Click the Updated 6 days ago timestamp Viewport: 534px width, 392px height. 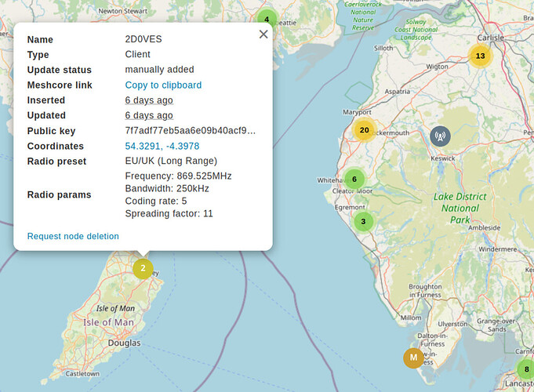point(149,115)
